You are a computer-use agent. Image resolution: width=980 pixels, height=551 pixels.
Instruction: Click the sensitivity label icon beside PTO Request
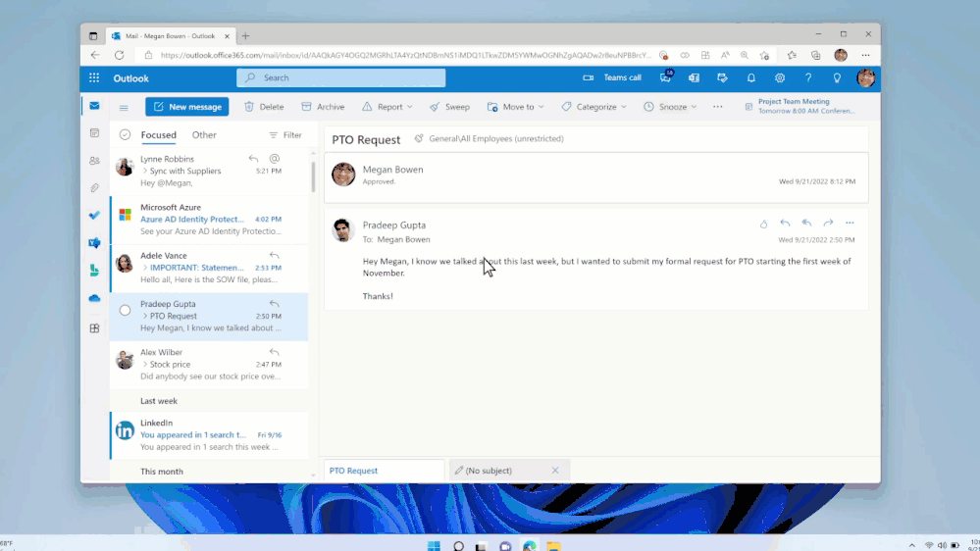click(x=419, y=138)
